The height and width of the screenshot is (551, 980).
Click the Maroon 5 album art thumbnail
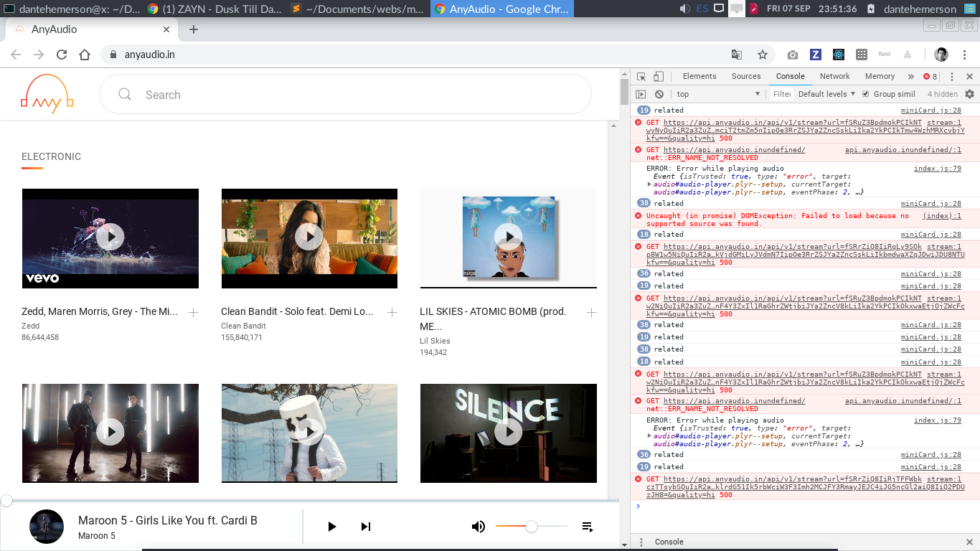[x=47, y=527]
